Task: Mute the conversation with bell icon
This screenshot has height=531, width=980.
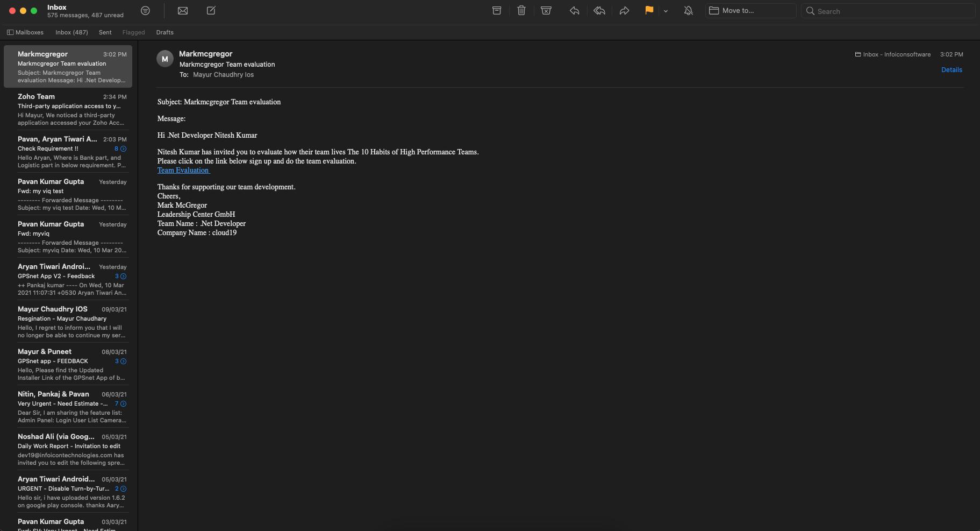Action: click(688, 11)
